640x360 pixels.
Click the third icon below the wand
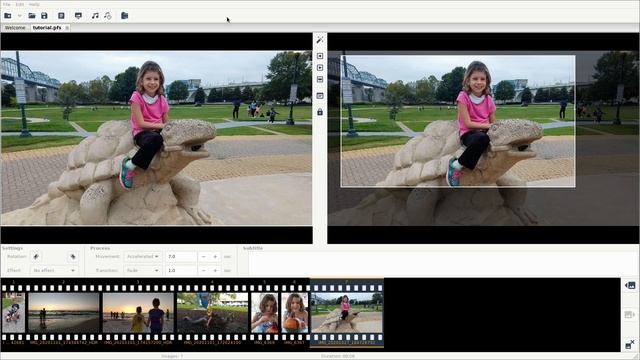pyautogui.click(x=320, y=79)
